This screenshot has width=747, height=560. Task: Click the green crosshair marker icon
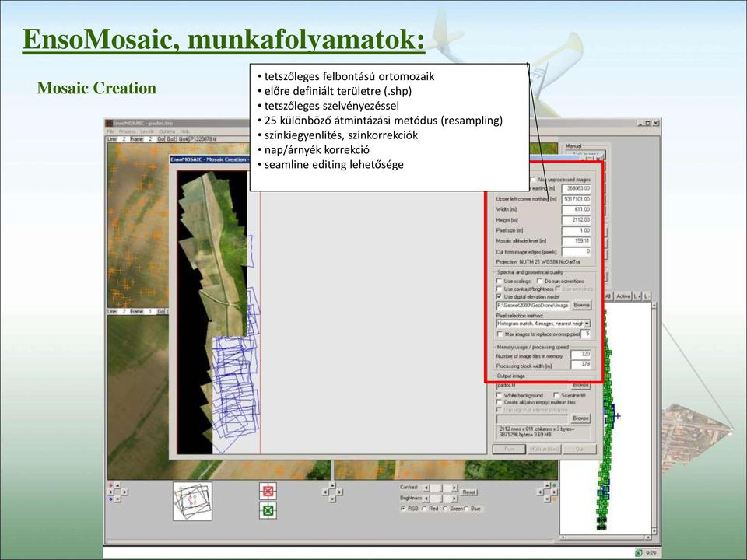268,510
